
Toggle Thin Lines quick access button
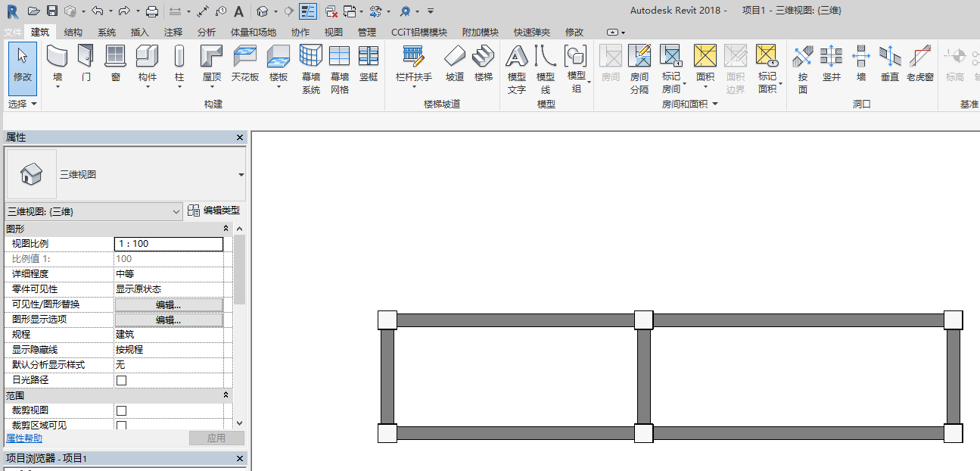pos(308,11)
